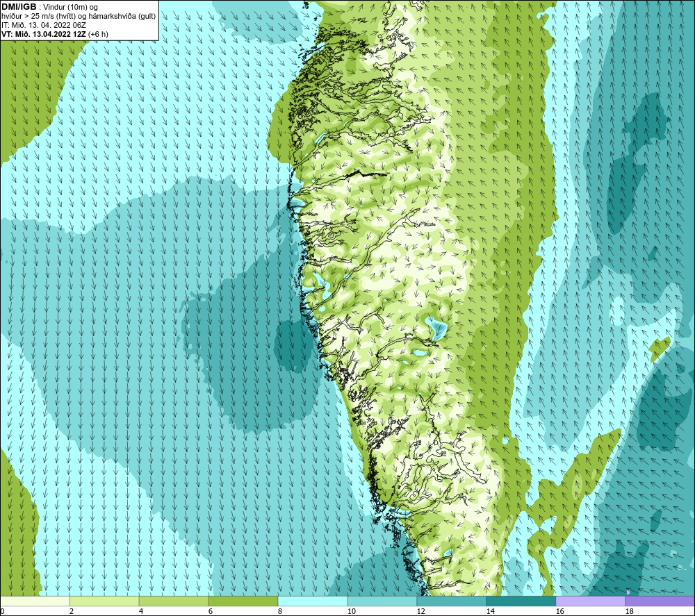Click the DMI/IGB title text
The height and width of the screenshot is (616, 695).
19,7
